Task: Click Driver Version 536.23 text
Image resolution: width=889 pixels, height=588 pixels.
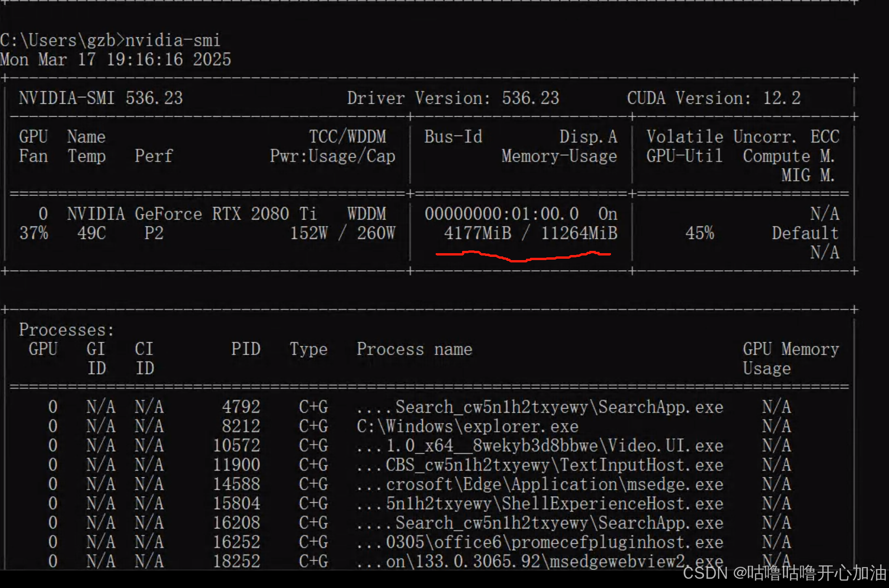Action: (x=453, y=98)
